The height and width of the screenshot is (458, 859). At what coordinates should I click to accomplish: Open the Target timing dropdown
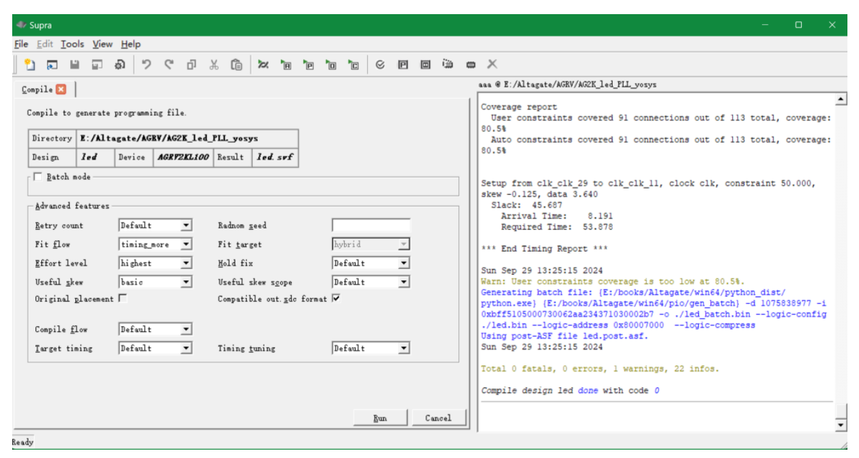156,348
